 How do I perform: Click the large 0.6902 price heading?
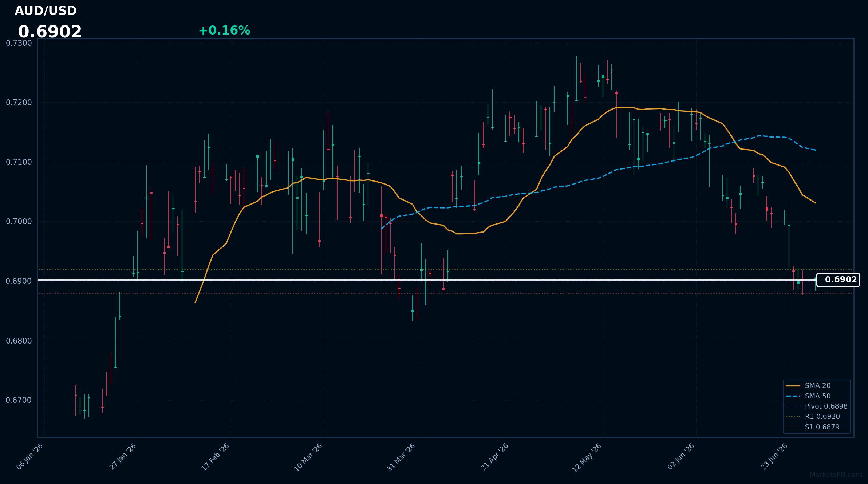(50, 32)
